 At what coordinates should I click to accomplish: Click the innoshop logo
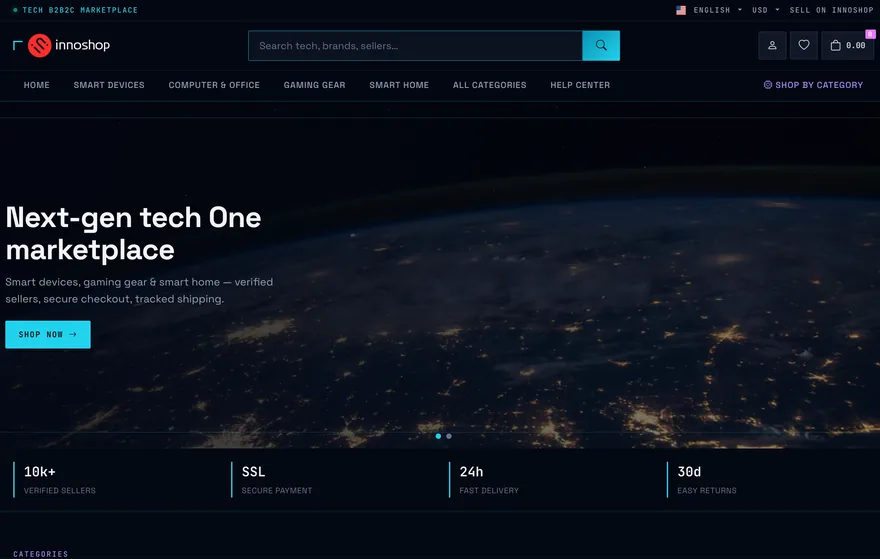click(x=69, y=45)
